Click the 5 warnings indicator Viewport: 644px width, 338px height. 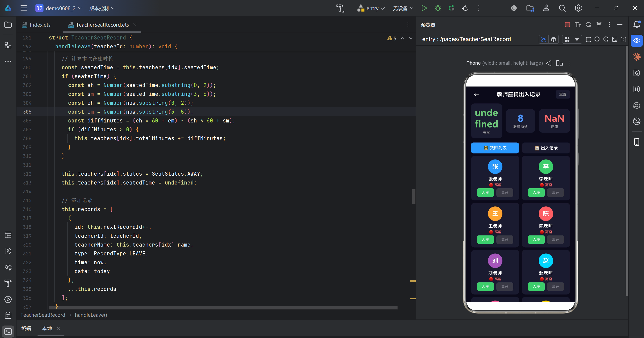click(392, 38)
